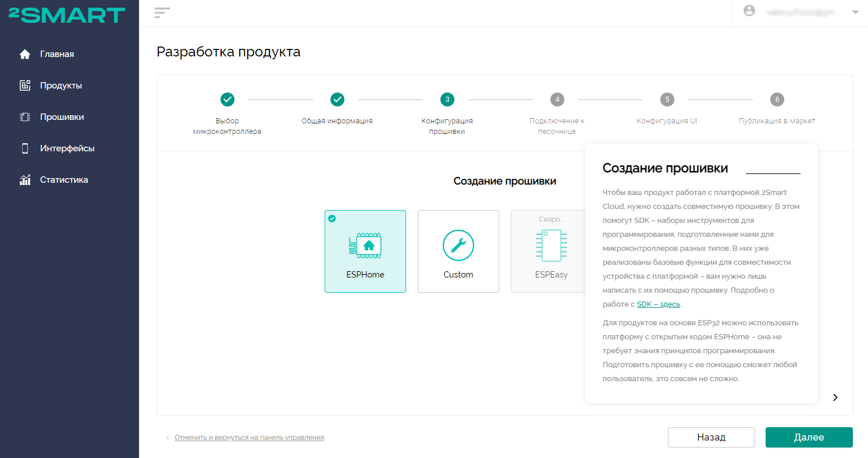The image size is (868, 458).
Task: Click the Прошивки chip icon
Action: coord(24,117)
